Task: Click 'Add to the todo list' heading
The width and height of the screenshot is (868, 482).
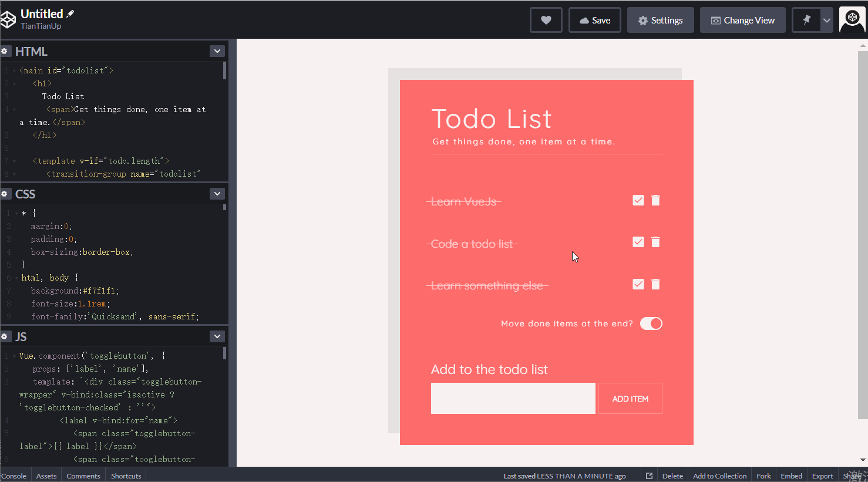Action: click(489, 369)
